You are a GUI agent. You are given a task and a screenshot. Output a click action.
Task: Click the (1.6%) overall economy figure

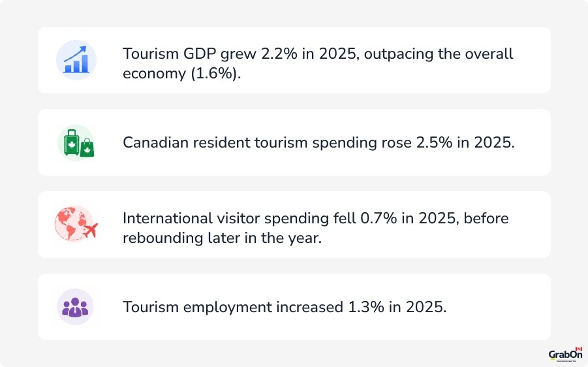point(216,73)
